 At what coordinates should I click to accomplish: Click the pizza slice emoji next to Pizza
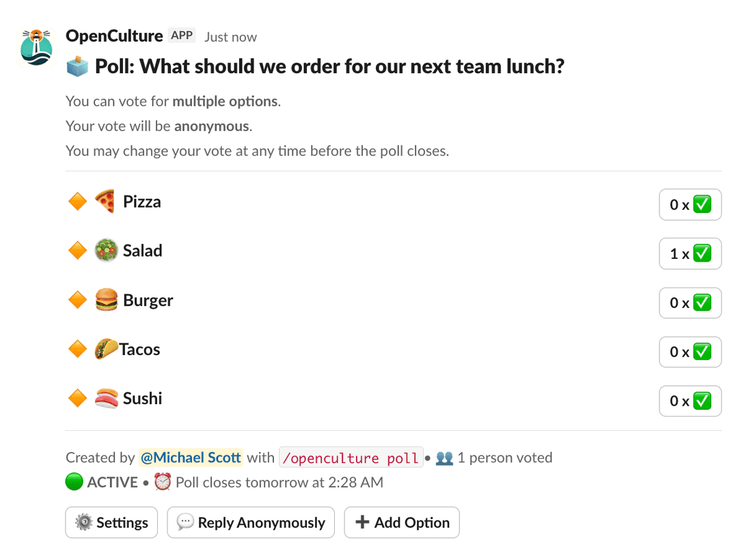105,201
